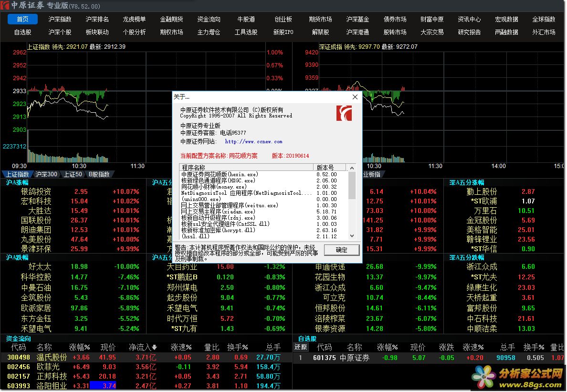Image resolution: width=567 pixels, height=392 pixels.
Task: Click the program list scrollbar thumb
Action: [x=352, y=185]
